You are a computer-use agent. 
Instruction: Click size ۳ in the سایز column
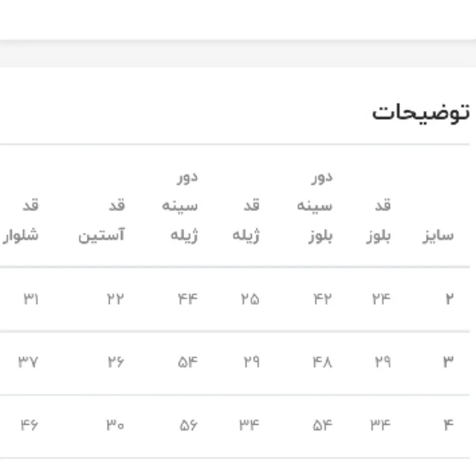click(448, 363)
